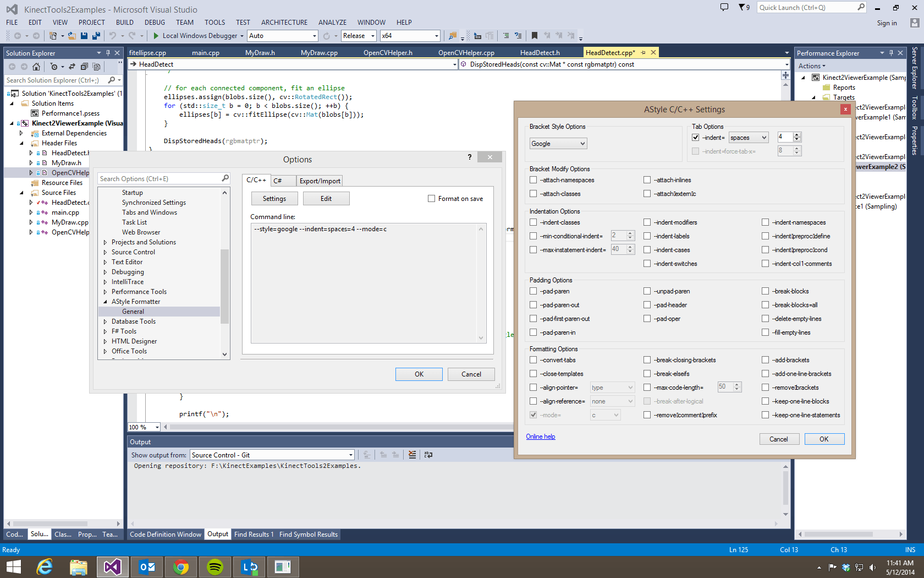Open the 100 % zoom dropdown in editor
Screen dimensions: 924x578
[x=157, y=427]
